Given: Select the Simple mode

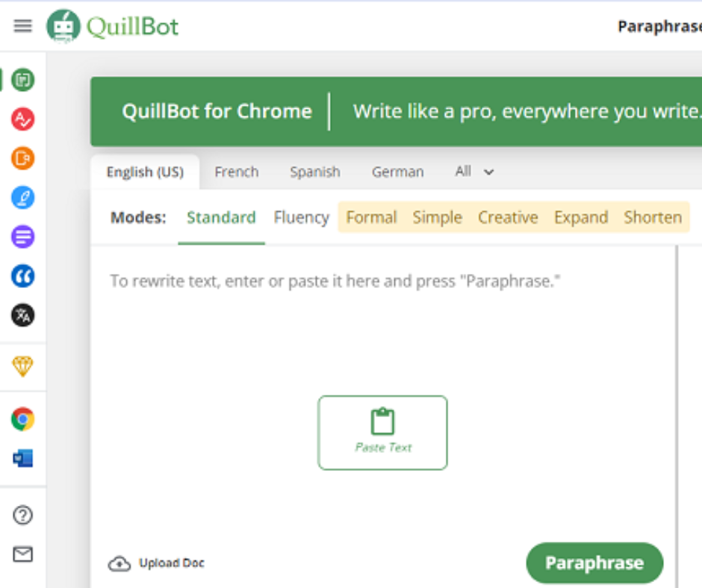Looking at the screenshot, I should coord(438,217).
